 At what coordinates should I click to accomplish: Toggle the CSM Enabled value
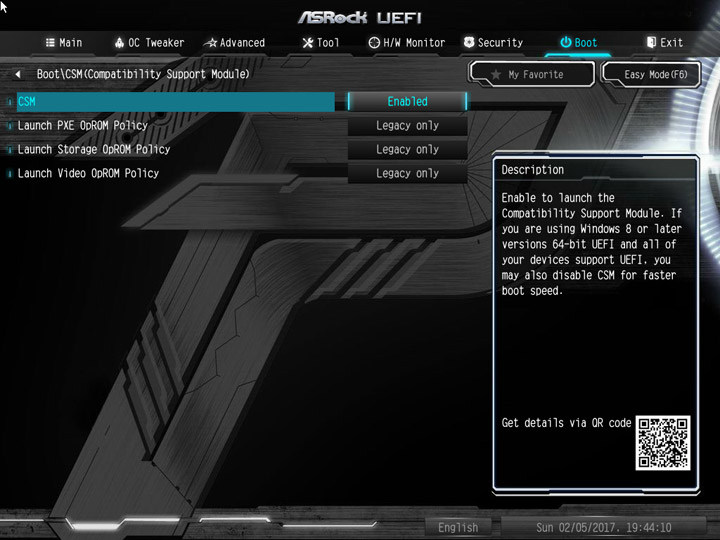[407, 101]
